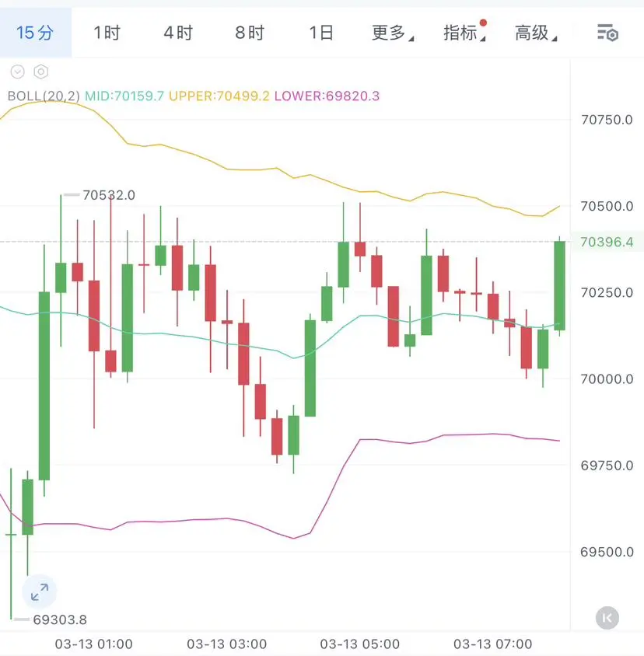Click the UPPER:70499.2 value

219,96
